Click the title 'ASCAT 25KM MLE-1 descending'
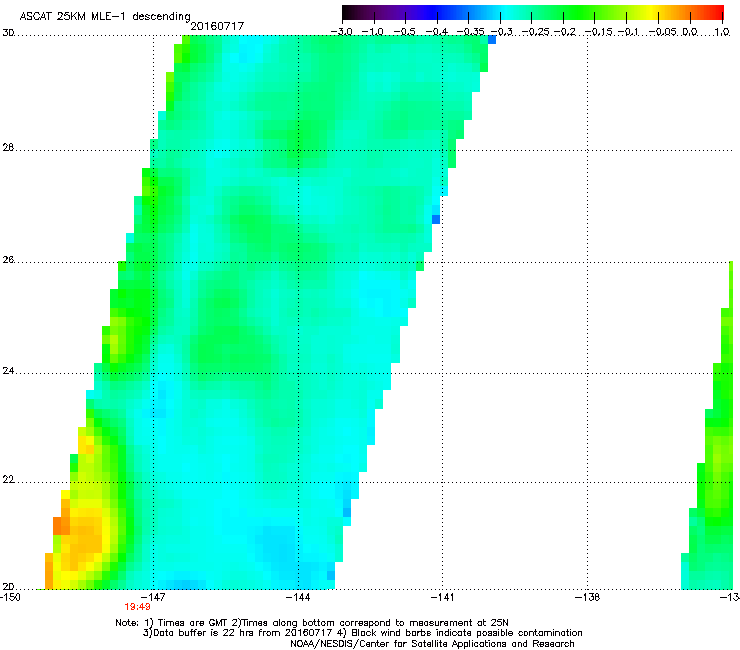740x650 pixels. [105, 17]
